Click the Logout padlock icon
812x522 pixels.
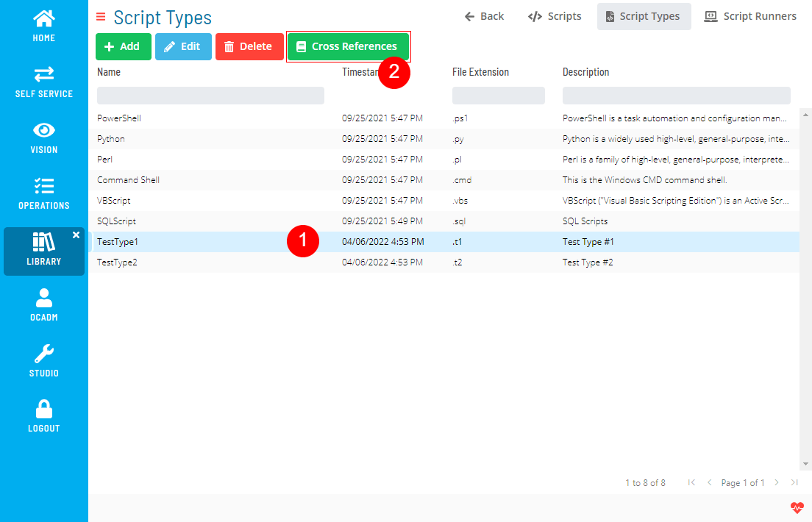tap(43, 410)
